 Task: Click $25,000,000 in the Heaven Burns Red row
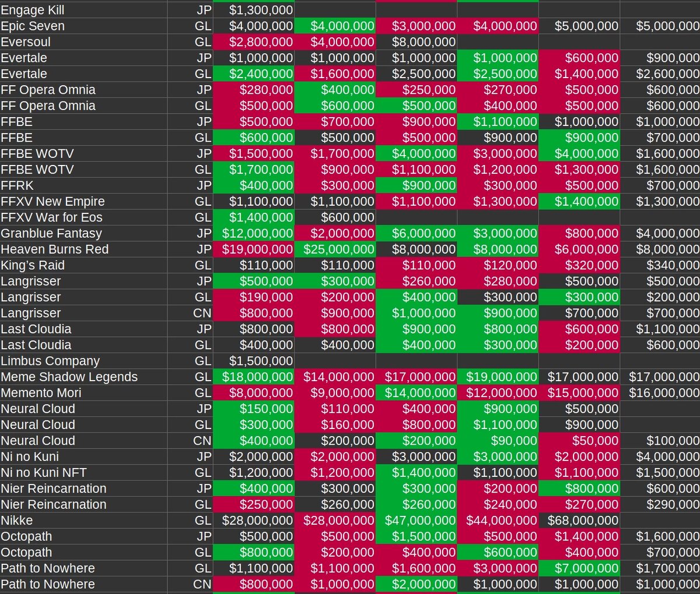[335, 249]
